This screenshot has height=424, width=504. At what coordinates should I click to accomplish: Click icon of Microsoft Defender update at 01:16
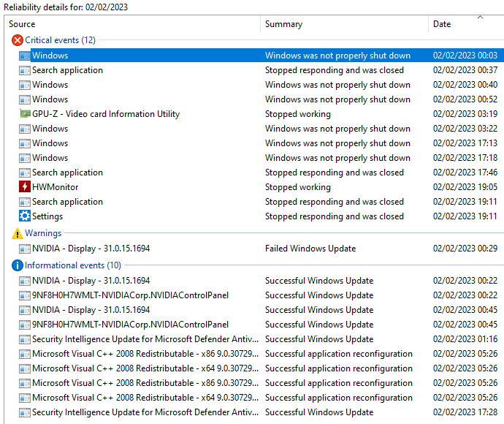pyautogui.click(x=25, y=339)
